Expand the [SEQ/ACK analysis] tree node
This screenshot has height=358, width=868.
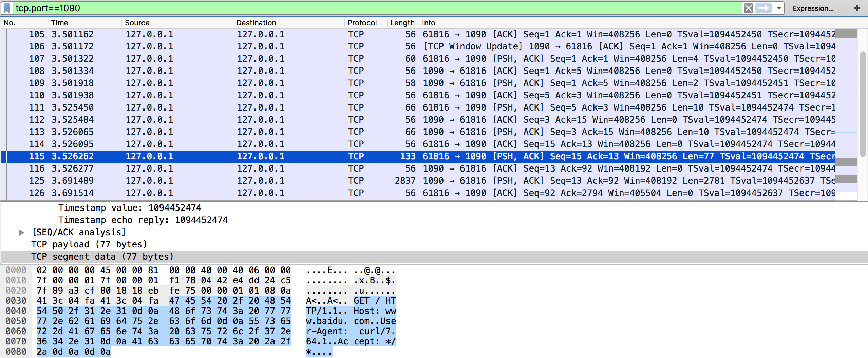[21, 232]
